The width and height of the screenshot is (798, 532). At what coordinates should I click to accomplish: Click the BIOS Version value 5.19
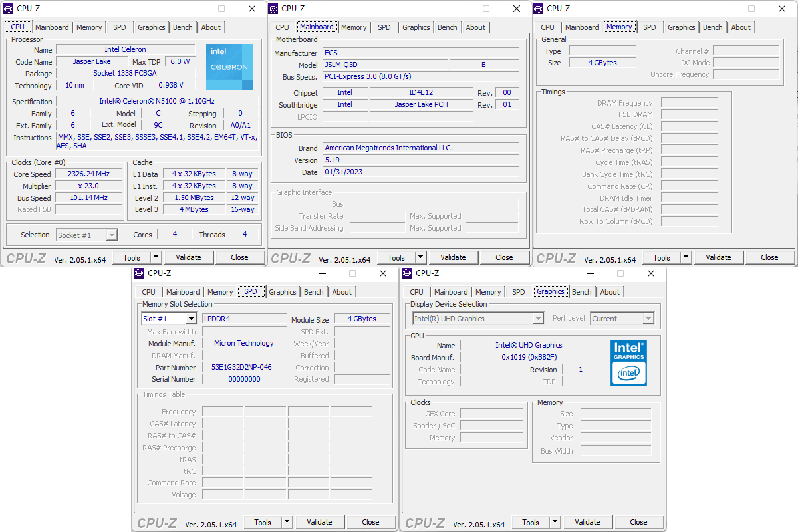[x=420, y=160]
